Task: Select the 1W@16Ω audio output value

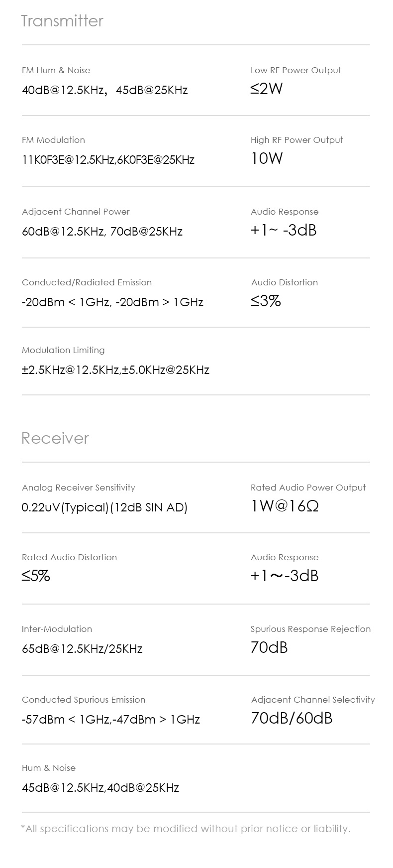Action: coord(284,506)
